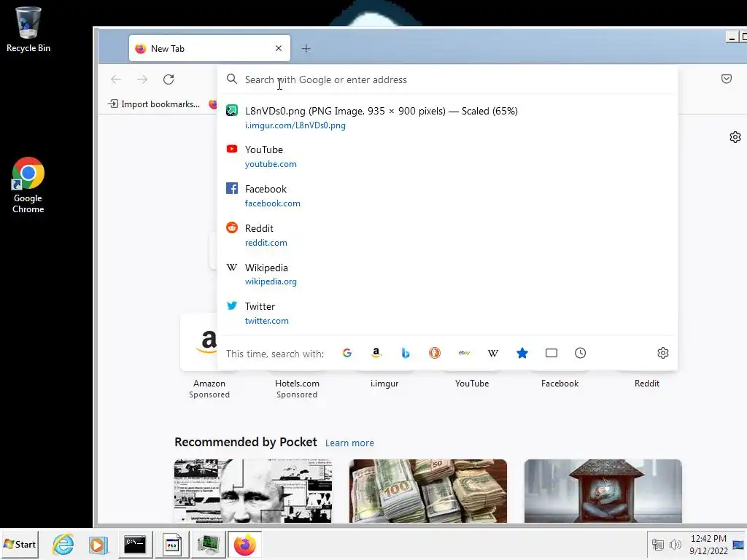Viewport: 747px width, 560px height.
Task: Click the volume speaker tray icon
Action: (x=675, y=544)
